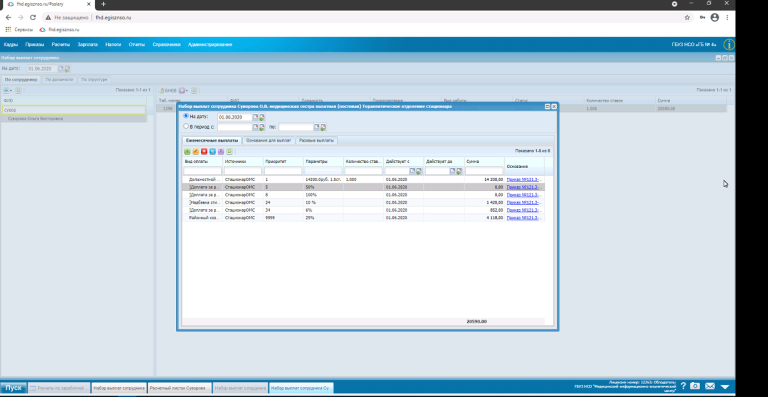This screenshot has height=397, width=768.
Task: Click the 'Источники' column filter field
Action: [x=243, y=171]
